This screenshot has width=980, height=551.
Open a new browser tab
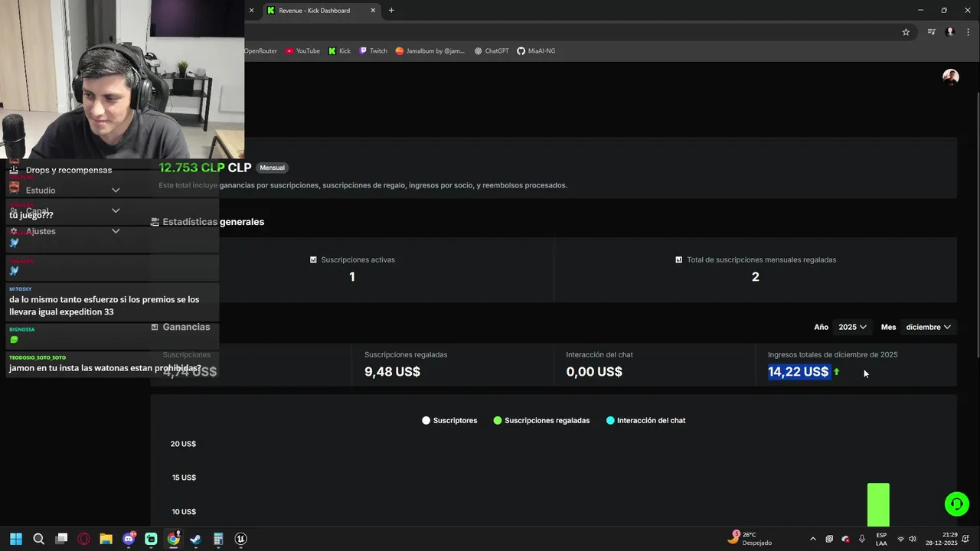tap(391, 11)
